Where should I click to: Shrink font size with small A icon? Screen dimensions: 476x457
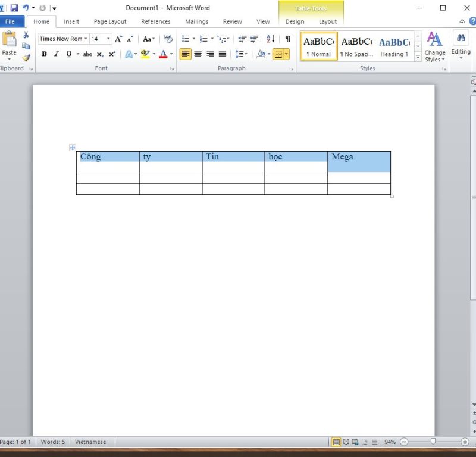[130, 39]
